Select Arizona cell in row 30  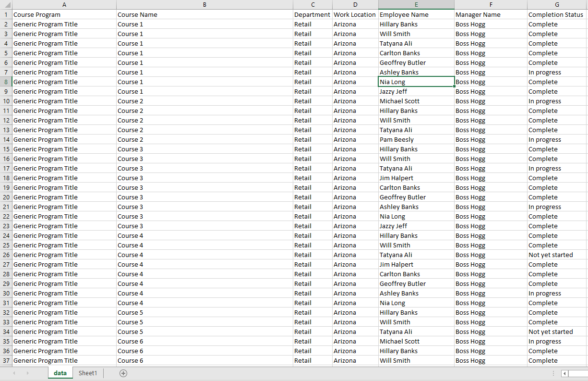(355, 293)
